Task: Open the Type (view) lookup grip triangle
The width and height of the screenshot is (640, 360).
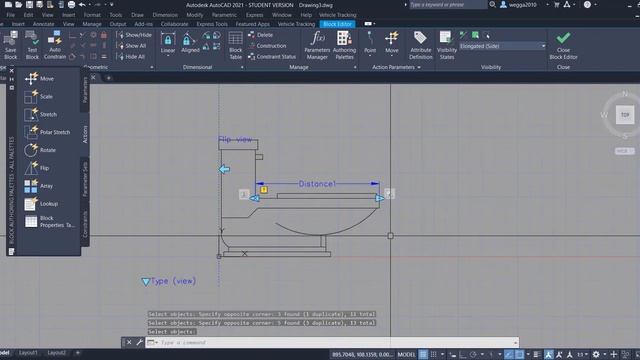Action: pyautogui.click(x=145, y=282)
